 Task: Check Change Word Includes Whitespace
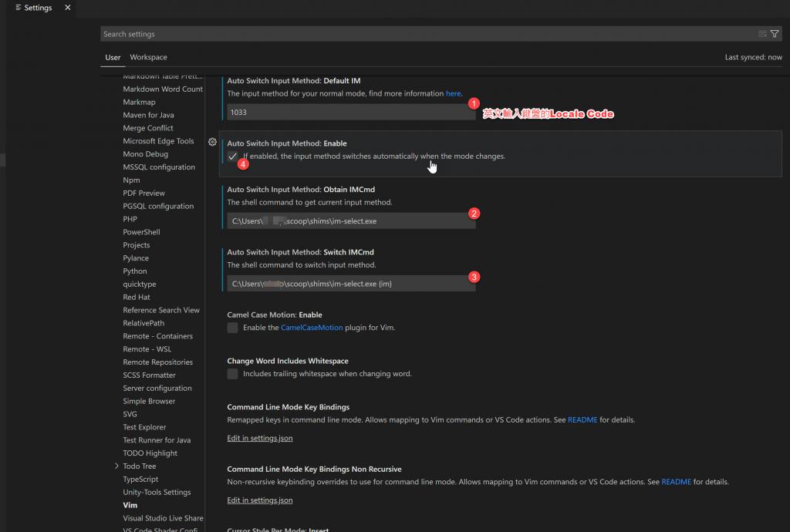point(232,374)
